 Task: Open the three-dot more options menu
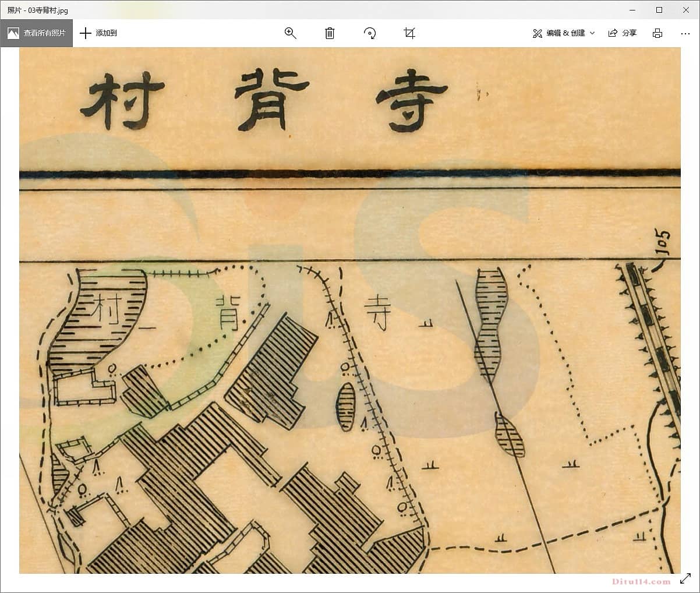tap(685, 33)
